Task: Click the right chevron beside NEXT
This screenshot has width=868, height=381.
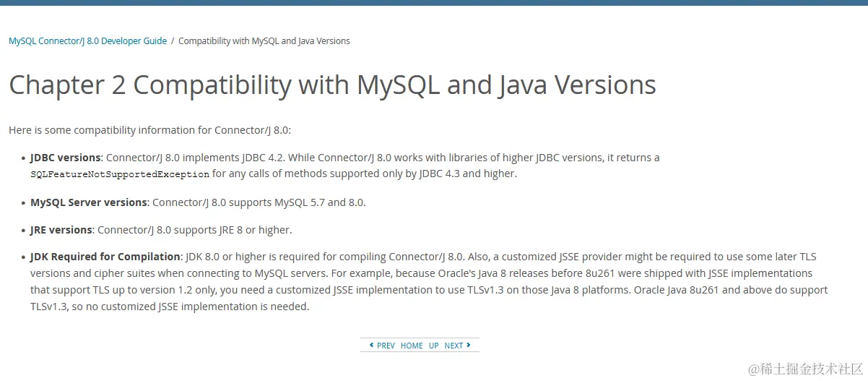Action: [469, 345]
